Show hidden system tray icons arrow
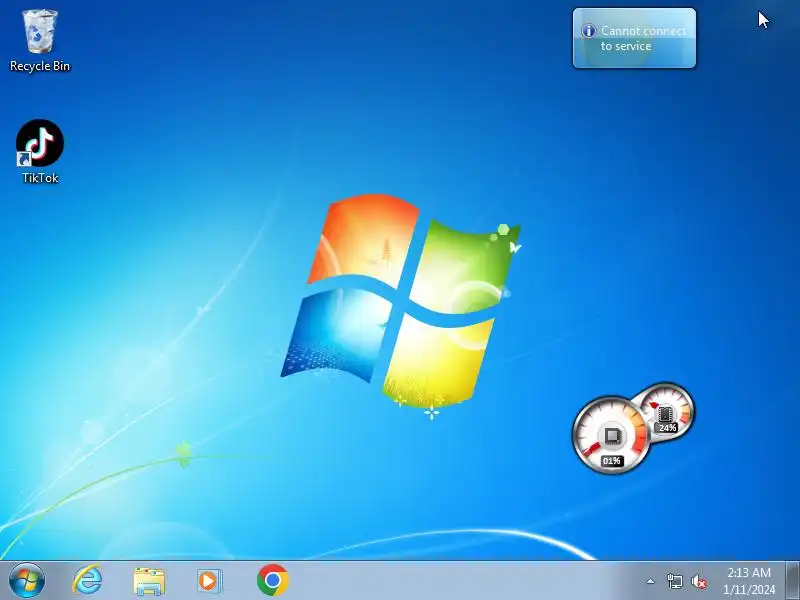800x600 pixels. (x=651, y=581)
